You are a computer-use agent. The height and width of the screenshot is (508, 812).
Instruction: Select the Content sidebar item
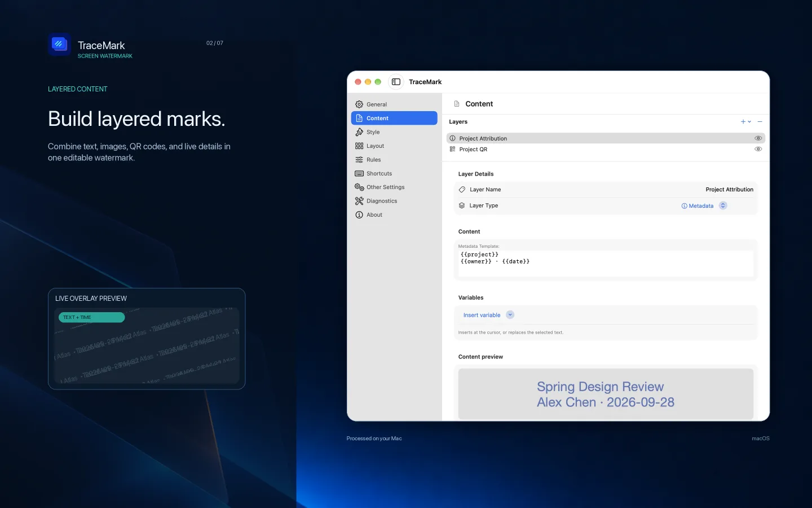coord(394,118)
